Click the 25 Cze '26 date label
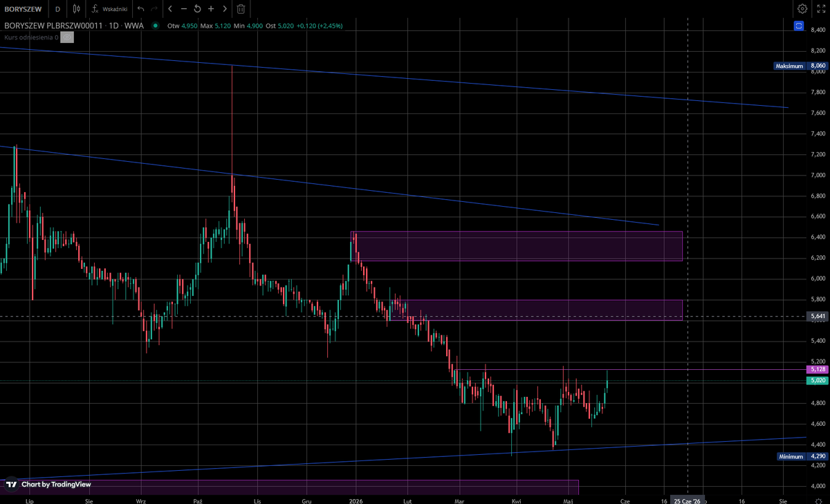Image resolution: width=830 pixels, height=504 pixels. [688, 498]
